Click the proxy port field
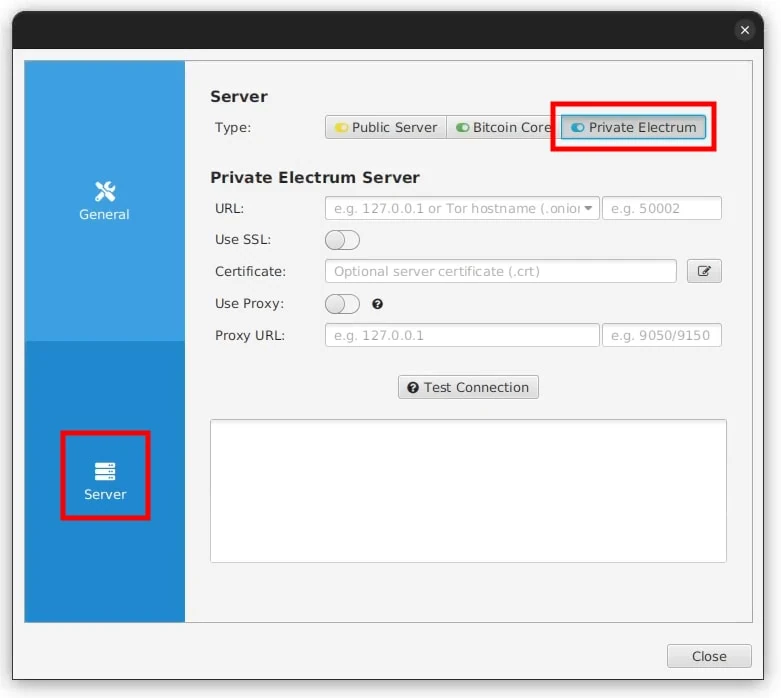 661,335
